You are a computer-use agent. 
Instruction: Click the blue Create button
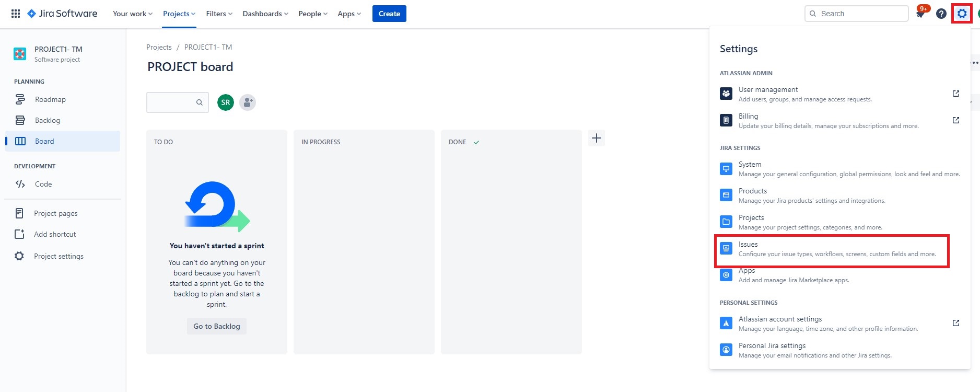click(x=389, y=14)
